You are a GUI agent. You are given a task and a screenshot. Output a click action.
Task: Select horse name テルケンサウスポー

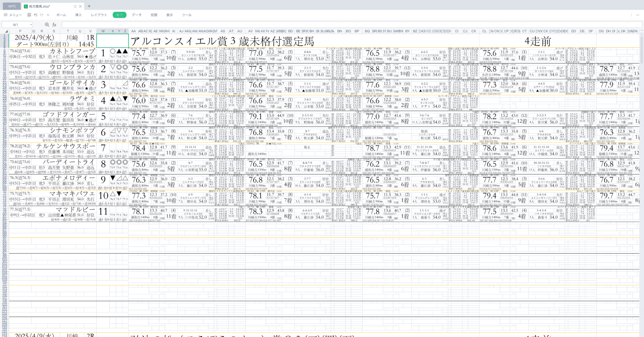click(x=66, y=146)
